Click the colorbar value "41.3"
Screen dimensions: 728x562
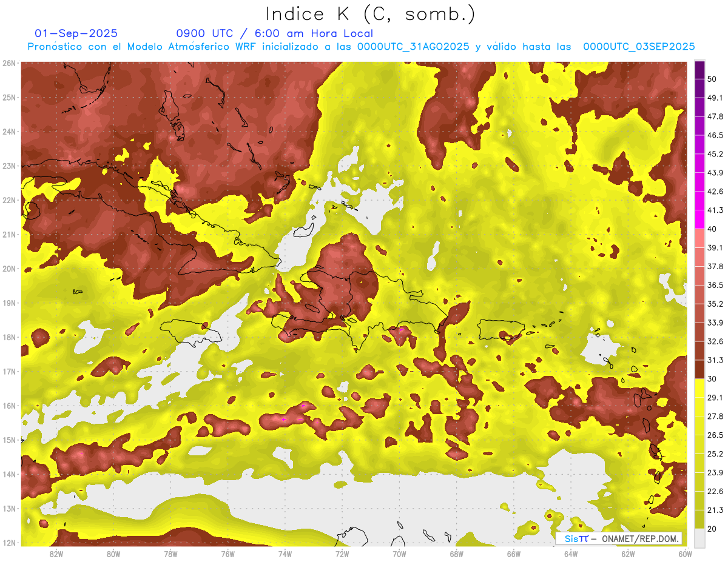715,210
